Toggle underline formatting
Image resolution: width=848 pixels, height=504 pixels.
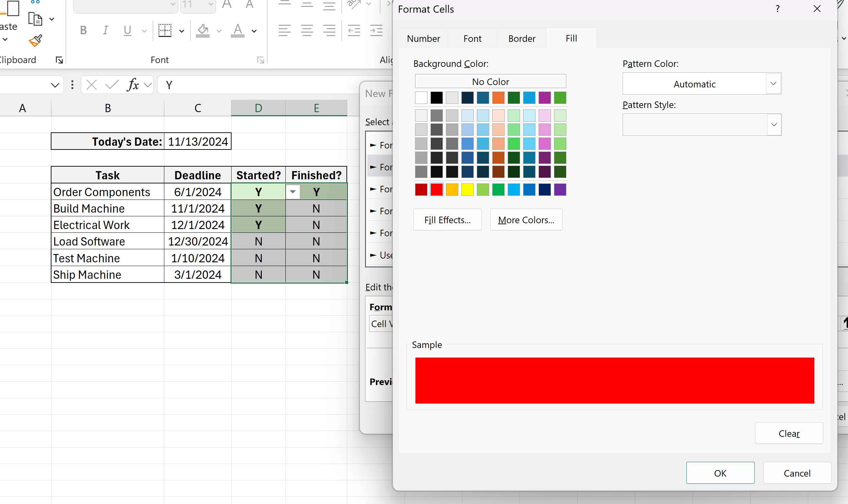pyautogui.click(x=127, y=30)
